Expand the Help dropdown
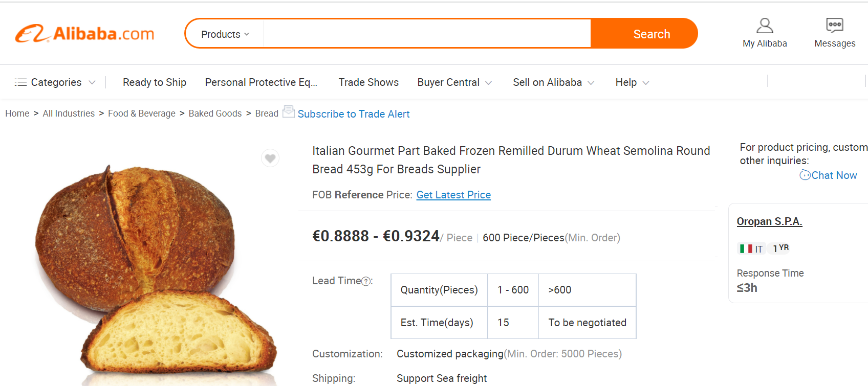The image size is (868, 386). pyautogui.click(x=632, y=82)
